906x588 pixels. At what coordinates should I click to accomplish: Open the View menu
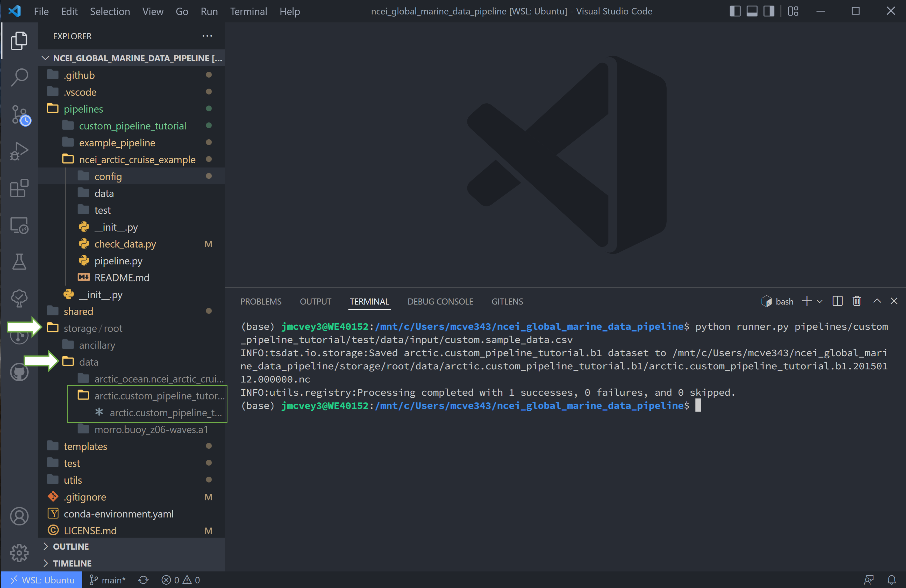153,11
